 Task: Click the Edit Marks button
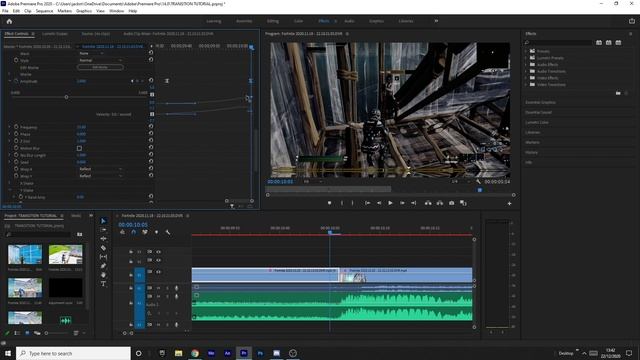(x=100, y=67)
